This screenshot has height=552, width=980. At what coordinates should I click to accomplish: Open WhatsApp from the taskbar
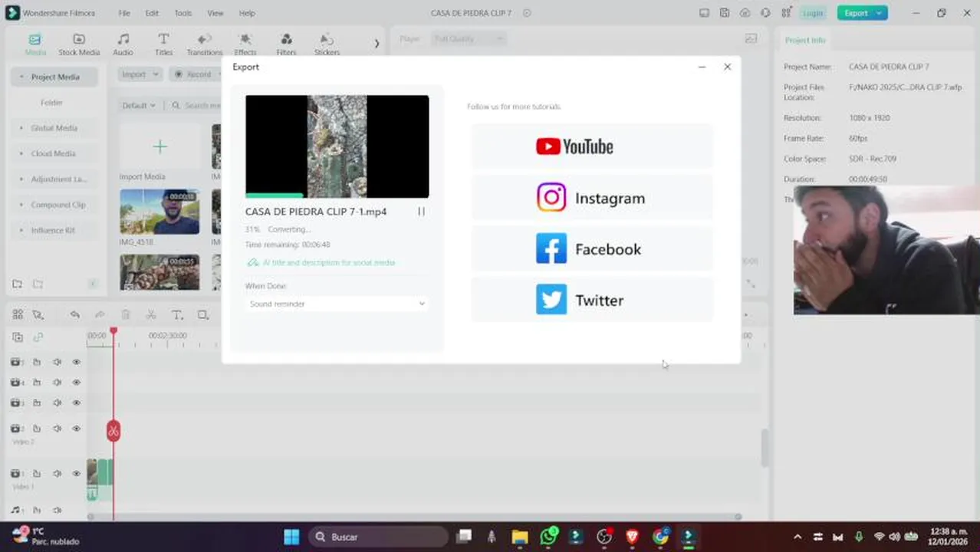pos(548,537)
